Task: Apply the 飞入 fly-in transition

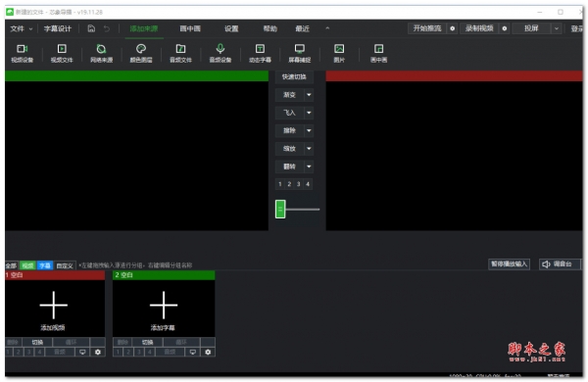Action: (x=289, y=113)
